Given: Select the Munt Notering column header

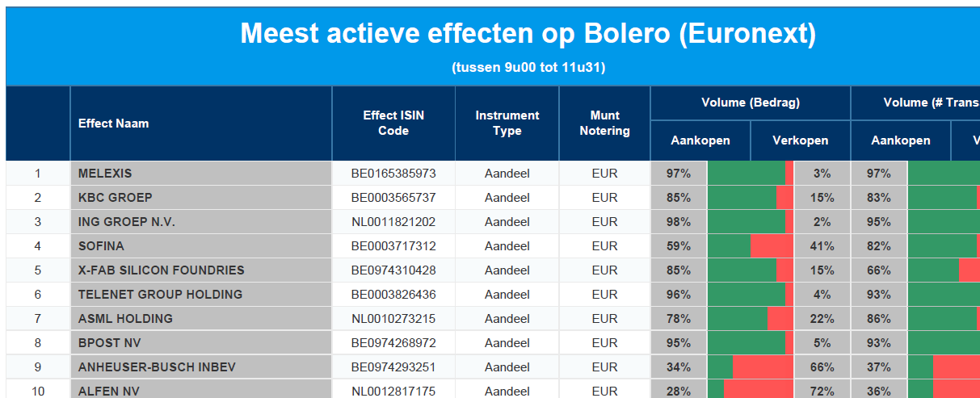Looking at the screenshot, I should pyautogui.click(x=604, y=124).
